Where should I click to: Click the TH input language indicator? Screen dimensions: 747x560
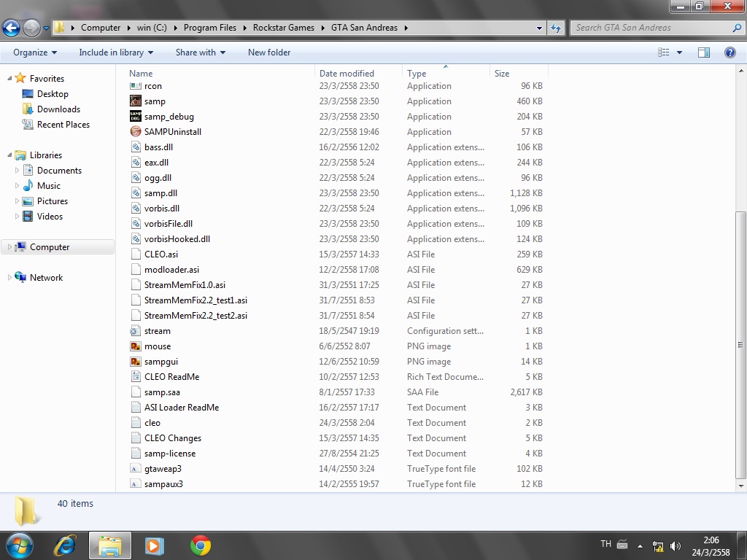tap(605, 544)
